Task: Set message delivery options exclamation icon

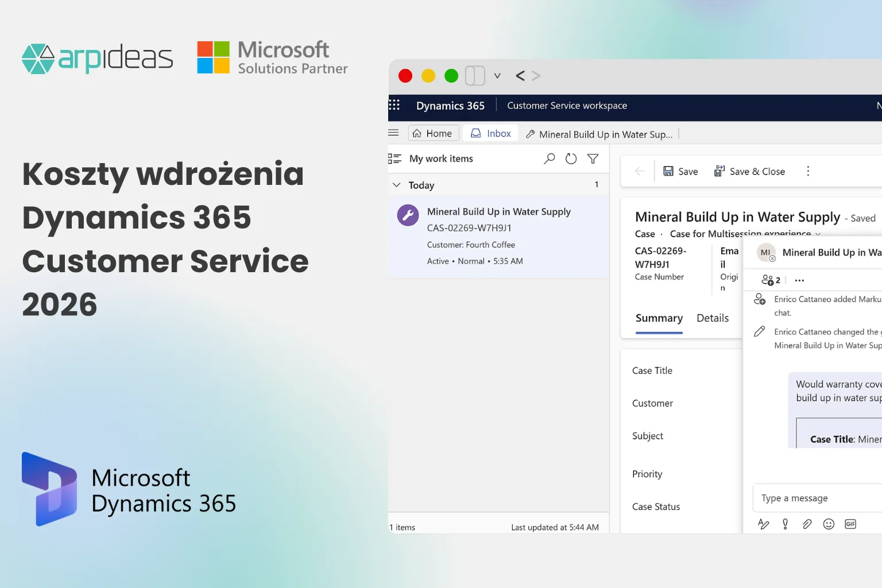Action: coord(785,524)
